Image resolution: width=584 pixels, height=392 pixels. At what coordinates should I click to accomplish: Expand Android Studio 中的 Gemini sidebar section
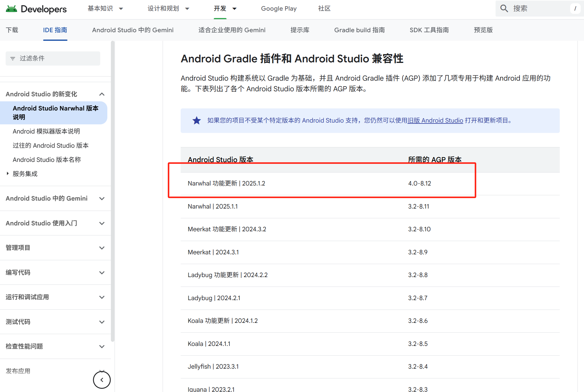102,199
